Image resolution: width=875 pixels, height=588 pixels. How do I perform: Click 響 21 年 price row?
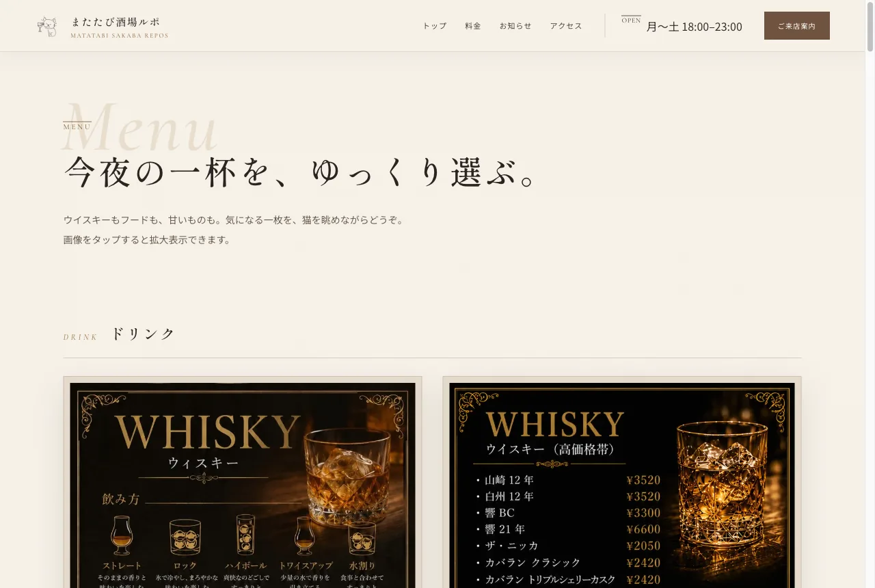(567, 529)
